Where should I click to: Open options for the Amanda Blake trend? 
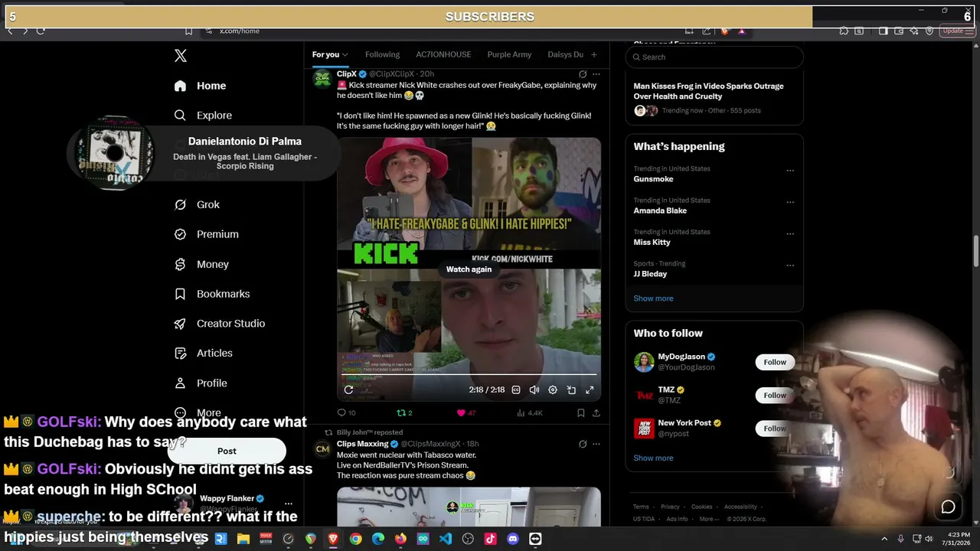tap(790, 202)
